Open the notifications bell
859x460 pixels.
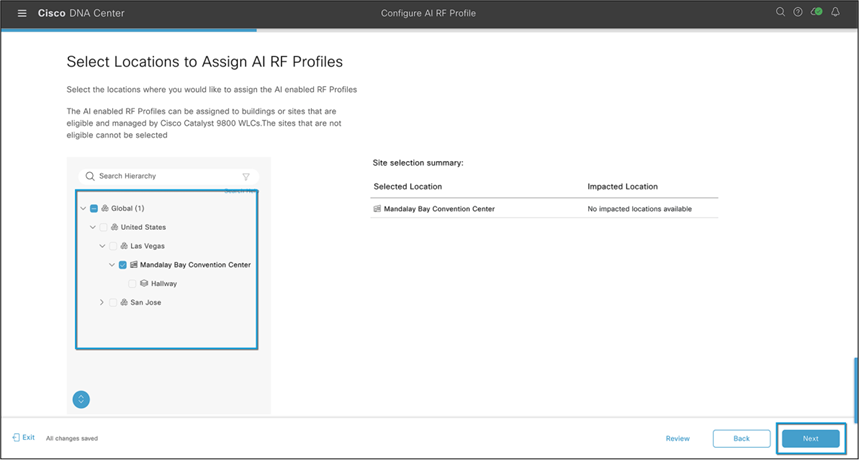pyautogui.click(x=835, y=12)
